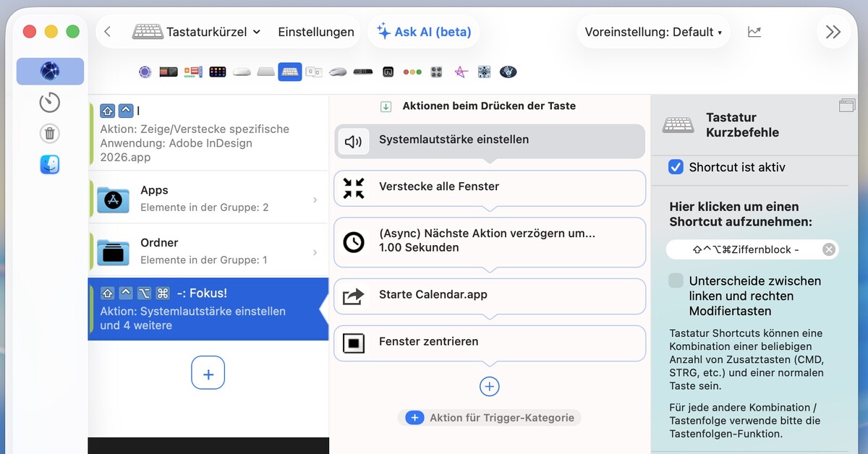This screenshot has height=454, width=868.
Task: Select the Trackpad trigger type icon
Action: [266, 72]
